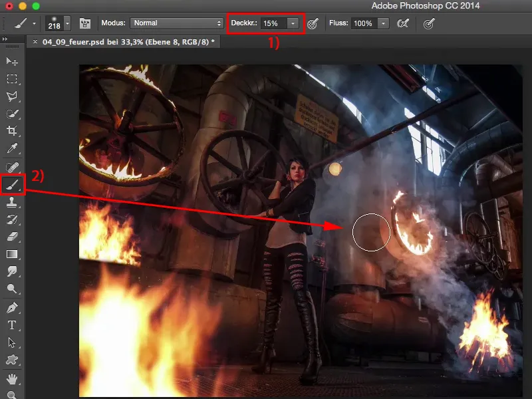Select the Quick Selection tool
532x399 pixels.
click(12, 114)
